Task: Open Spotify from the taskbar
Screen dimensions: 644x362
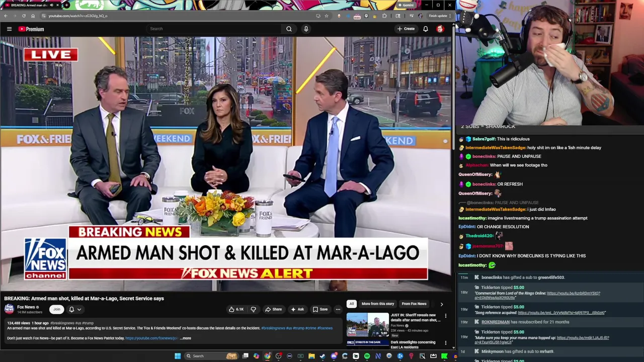Action: [x=367, y=356]
